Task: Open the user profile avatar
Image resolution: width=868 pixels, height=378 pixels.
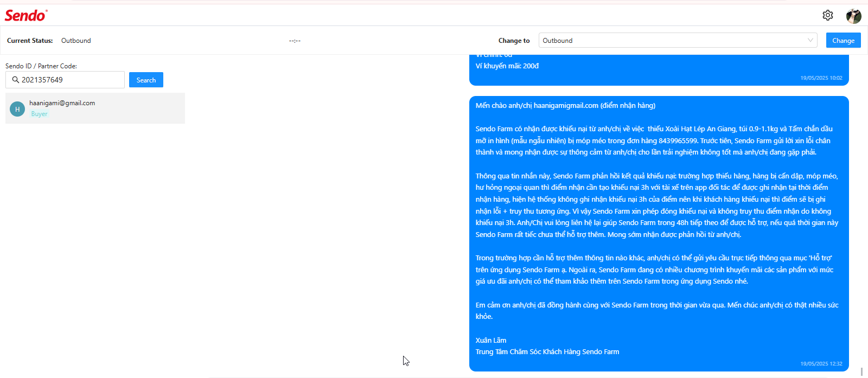Action: [x=854, y=16]
